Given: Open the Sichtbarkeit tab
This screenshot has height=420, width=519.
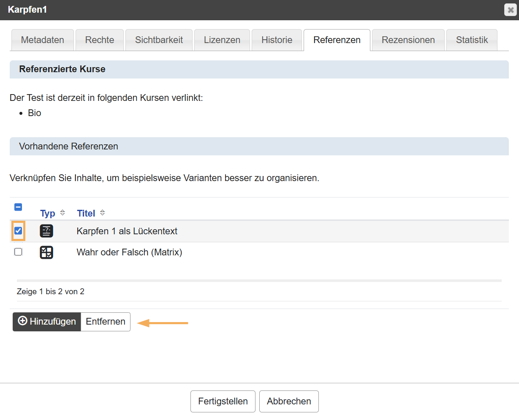Looking at the screenshot, I should click(159, 40).
